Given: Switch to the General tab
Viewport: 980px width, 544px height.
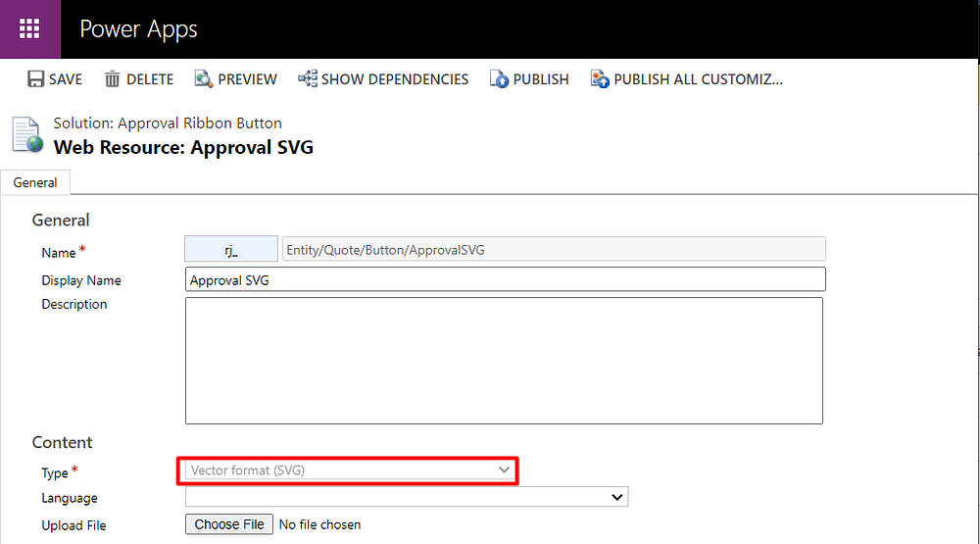Looking at the screenshot, I should click(35, 182).
